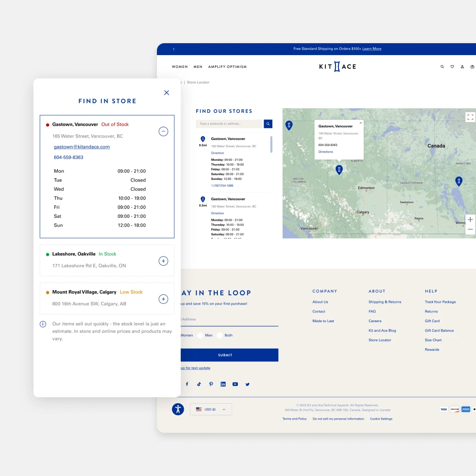The image size is (476, 476).
Task: Submit the store search with magnifier button
Action: (x=268, y=124)
